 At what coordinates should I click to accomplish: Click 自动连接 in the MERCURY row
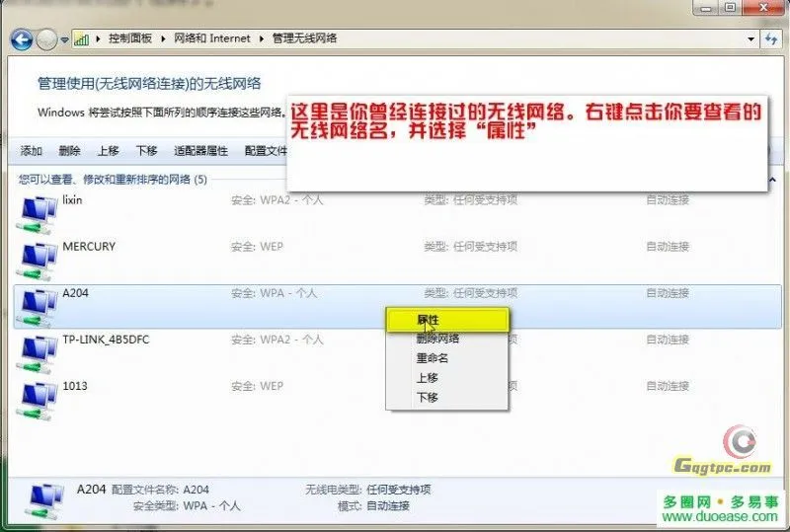668,247
